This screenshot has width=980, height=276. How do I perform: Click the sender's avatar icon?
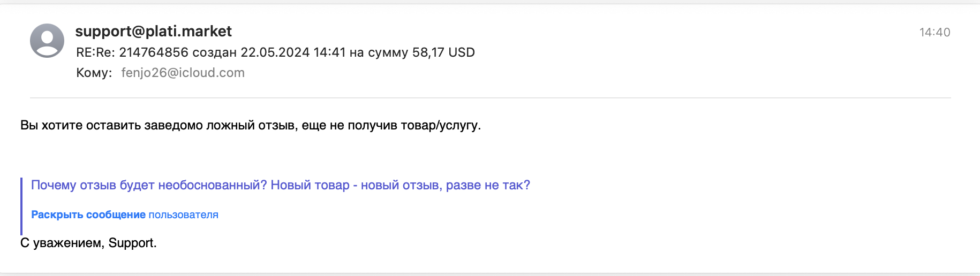click(x=47, y=41)
